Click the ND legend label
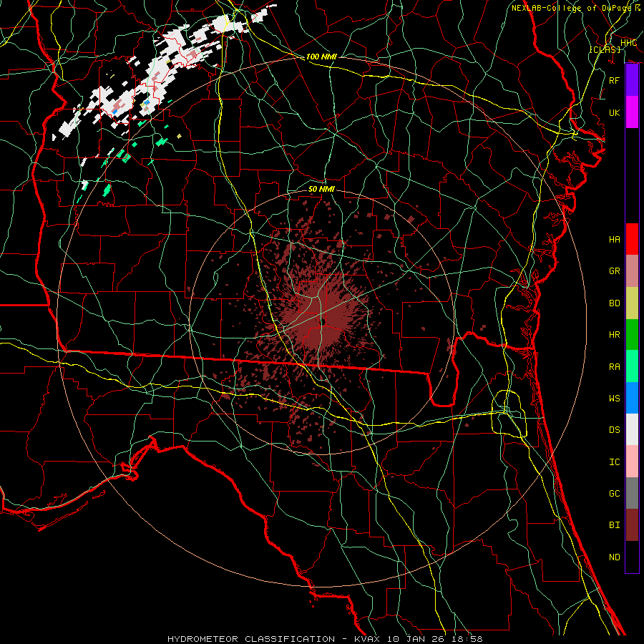 pyautogui.click(x=614, y=557)
